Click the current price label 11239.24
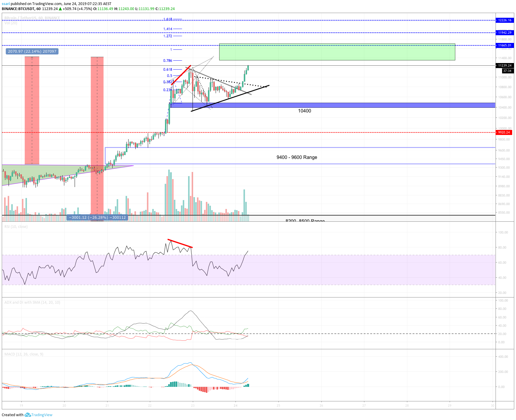Image resolution: width=516 pixels, height=420 pixels. (x=504, y=65)
